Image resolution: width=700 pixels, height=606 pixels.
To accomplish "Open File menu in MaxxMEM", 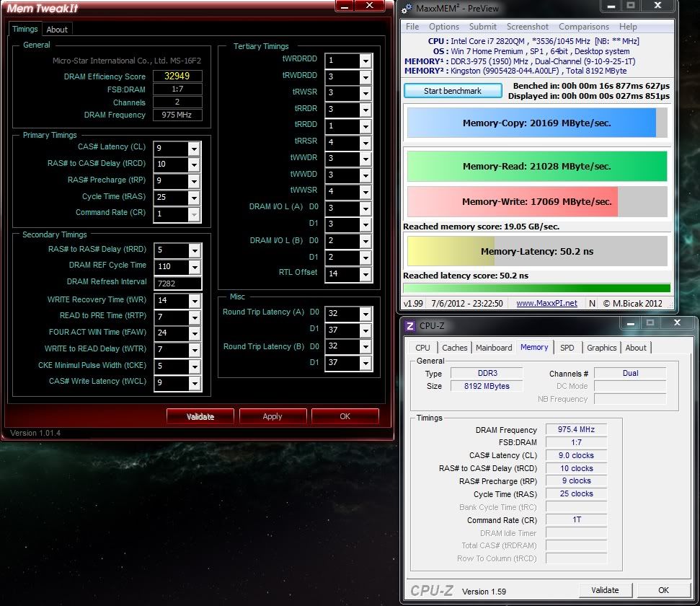I will tap(412, 27).
